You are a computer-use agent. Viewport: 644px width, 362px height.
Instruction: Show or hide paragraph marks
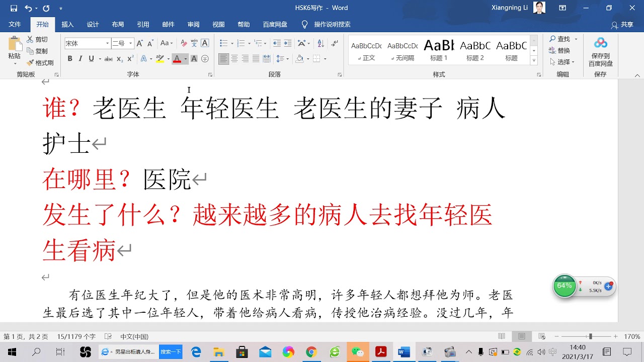(335, 44)
